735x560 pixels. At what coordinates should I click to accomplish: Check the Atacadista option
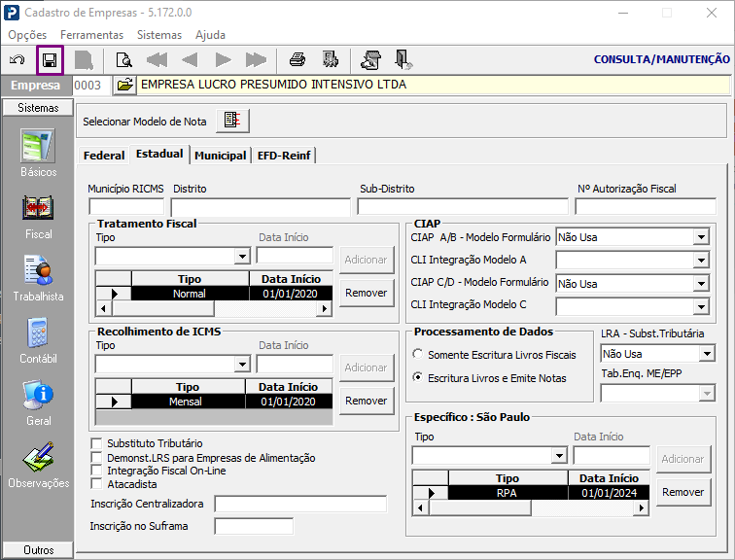[96, 483]
